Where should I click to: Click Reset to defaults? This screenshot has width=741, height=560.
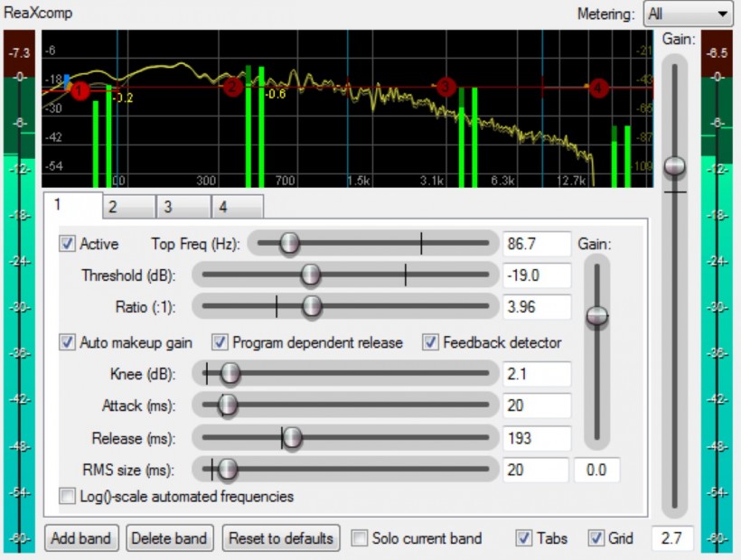(281, 538)
